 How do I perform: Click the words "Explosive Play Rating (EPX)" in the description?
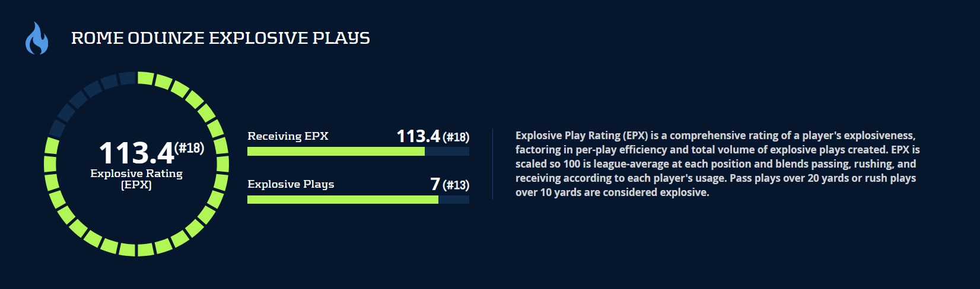581,136
